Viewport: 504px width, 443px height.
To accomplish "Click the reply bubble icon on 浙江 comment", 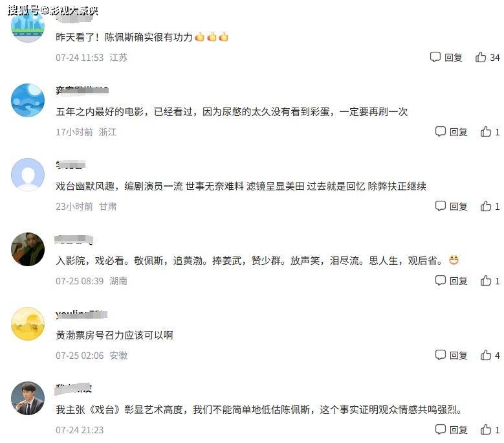I will coord(440,131).
